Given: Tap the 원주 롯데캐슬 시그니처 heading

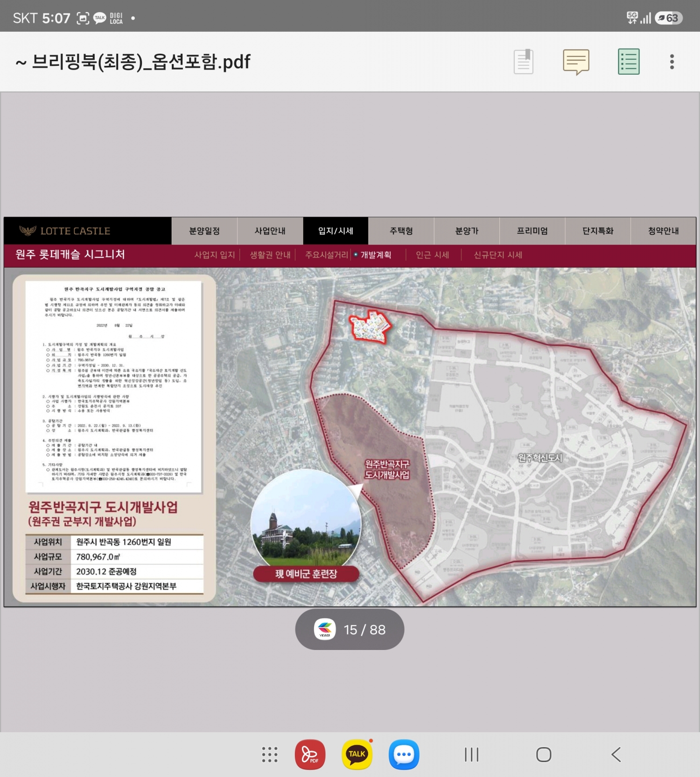Looking at the screenshot, I should click(x=70, y=254).
